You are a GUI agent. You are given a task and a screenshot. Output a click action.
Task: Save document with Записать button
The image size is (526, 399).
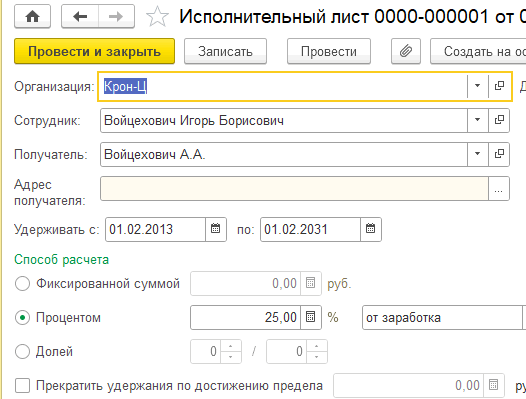225,51
